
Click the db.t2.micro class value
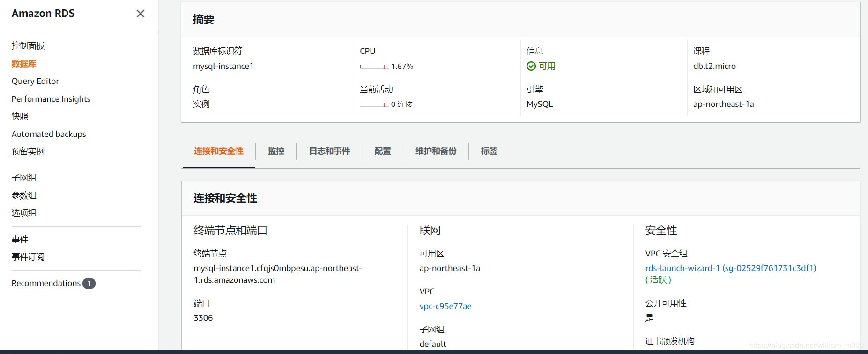[x=714, y=66]
